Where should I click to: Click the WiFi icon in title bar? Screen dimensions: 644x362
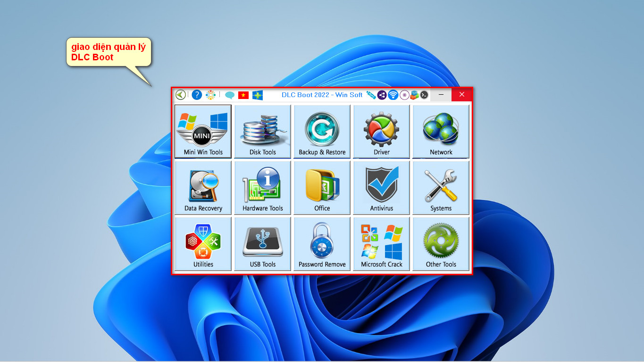tap(393, 95)
